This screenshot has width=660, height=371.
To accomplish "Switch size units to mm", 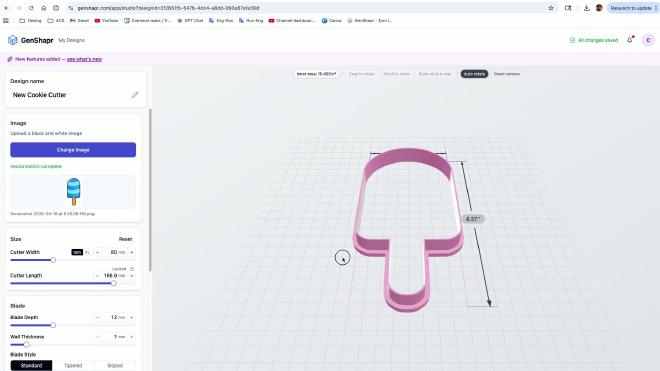I will tap(77, 252).
